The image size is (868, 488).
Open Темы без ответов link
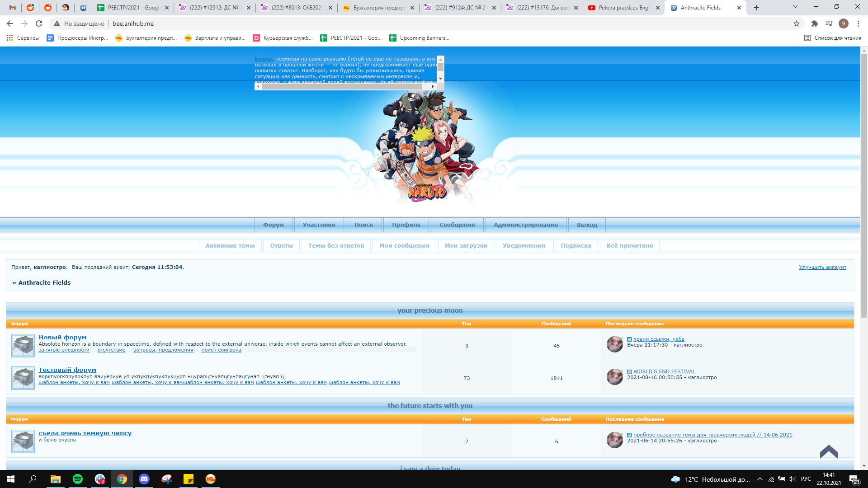pyautogui.click(x=336, y=246)
